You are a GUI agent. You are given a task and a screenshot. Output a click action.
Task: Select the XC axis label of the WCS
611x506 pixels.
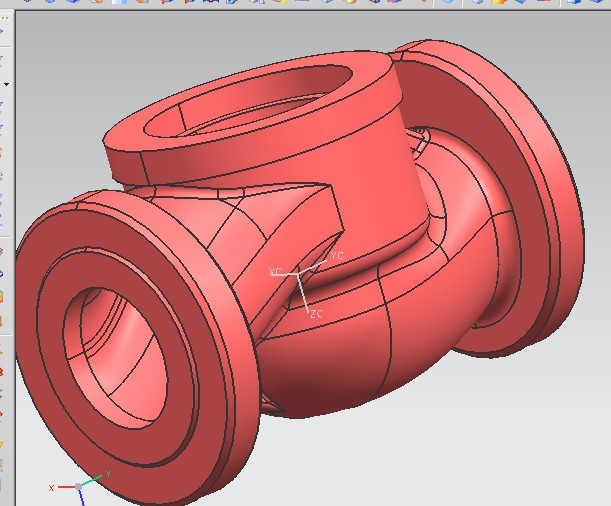click(x=275, y=271)
